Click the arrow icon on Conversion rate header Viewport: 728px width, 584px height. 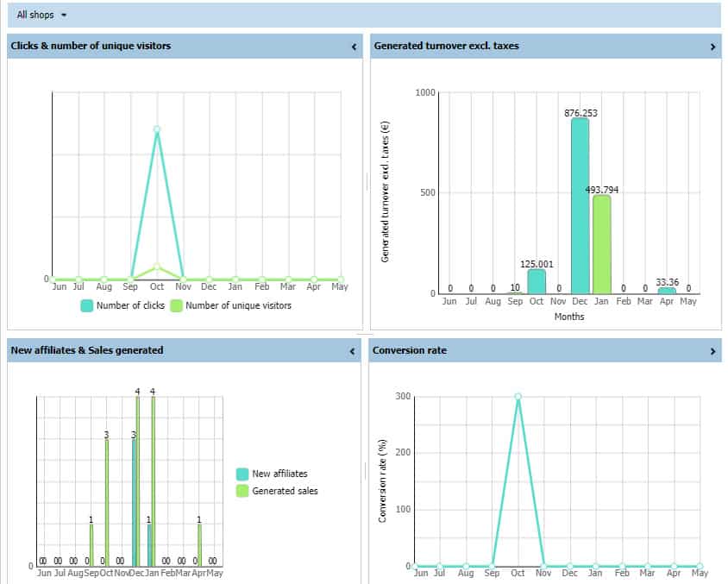712,351
